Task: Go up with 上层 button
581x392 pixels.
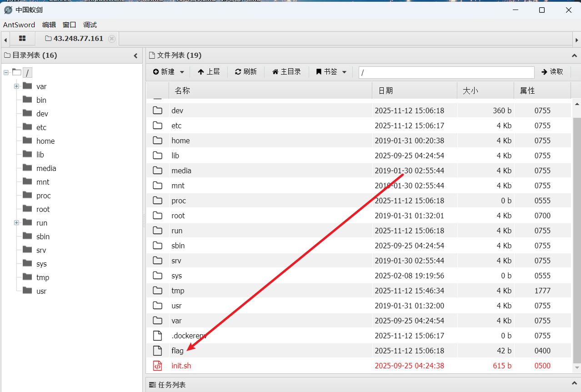Action: [209, 72]
